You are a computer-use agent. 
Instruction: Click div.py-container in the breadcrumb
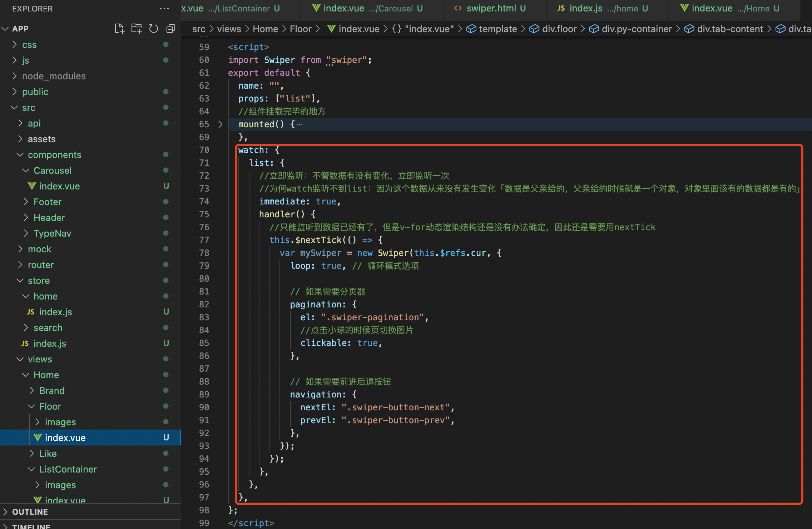click(x=636, y=29)
